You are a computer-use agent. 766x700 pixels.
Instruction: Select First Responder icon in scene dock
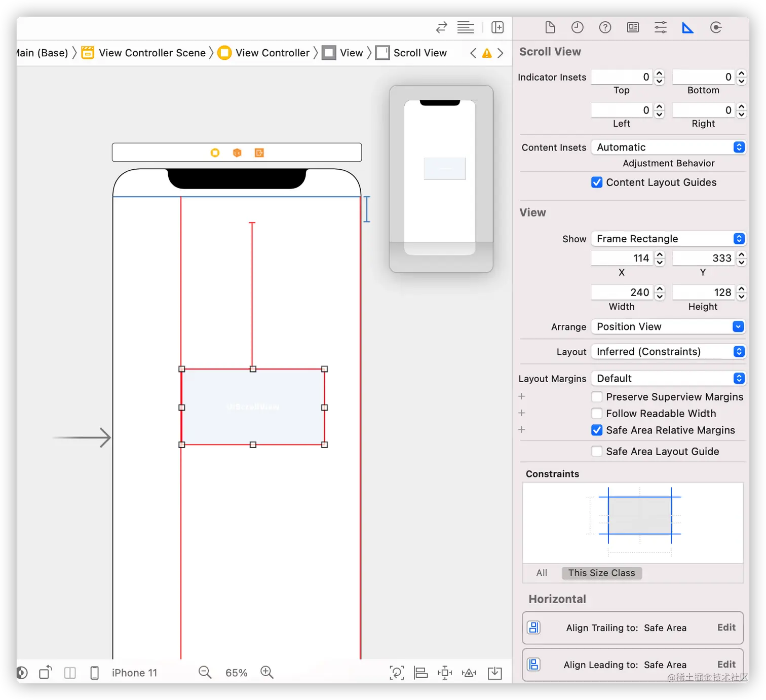point(237,153)
